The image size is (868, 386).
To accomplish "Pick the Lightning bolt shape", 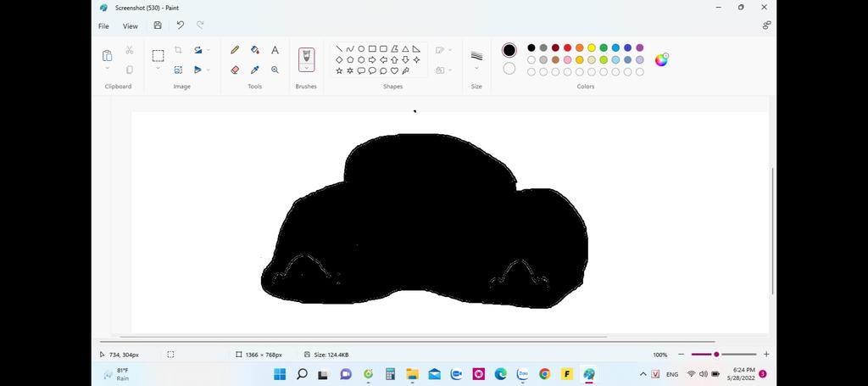I will [405, 71].
